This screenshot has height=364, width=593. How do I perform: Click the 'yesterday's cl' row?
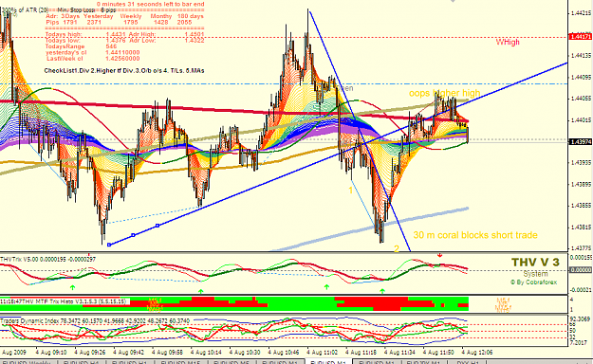click(93, 52)
